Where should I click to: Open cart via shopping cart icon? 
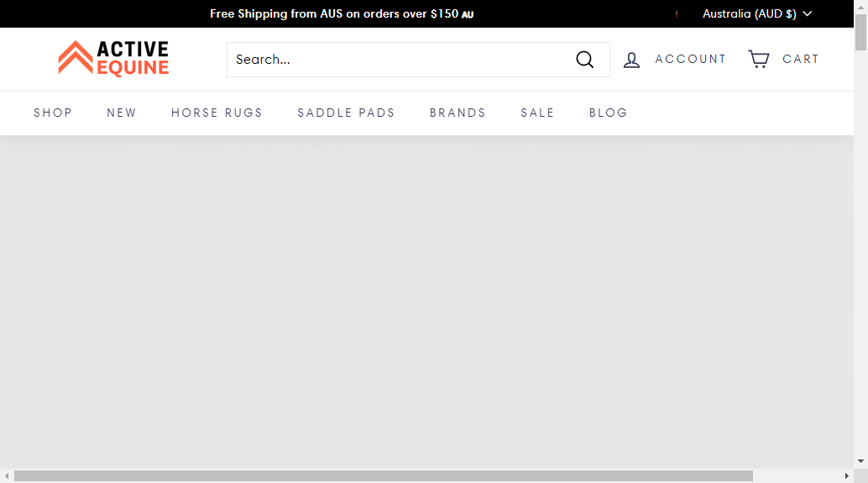[x=759, y=59]
